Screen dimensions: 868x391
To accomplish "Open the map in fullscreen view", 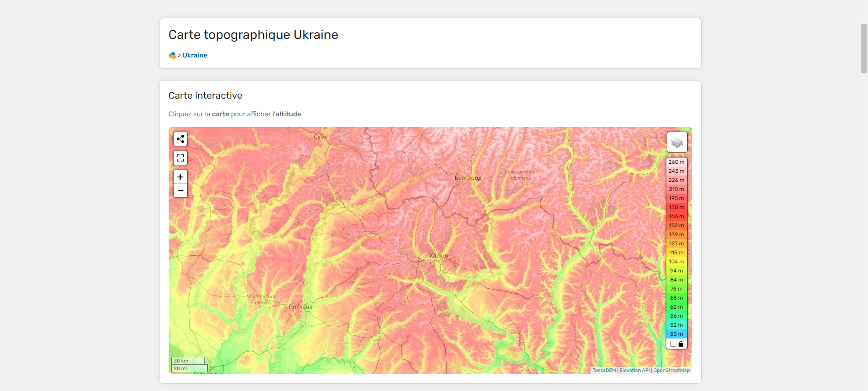I will point(180,158).
